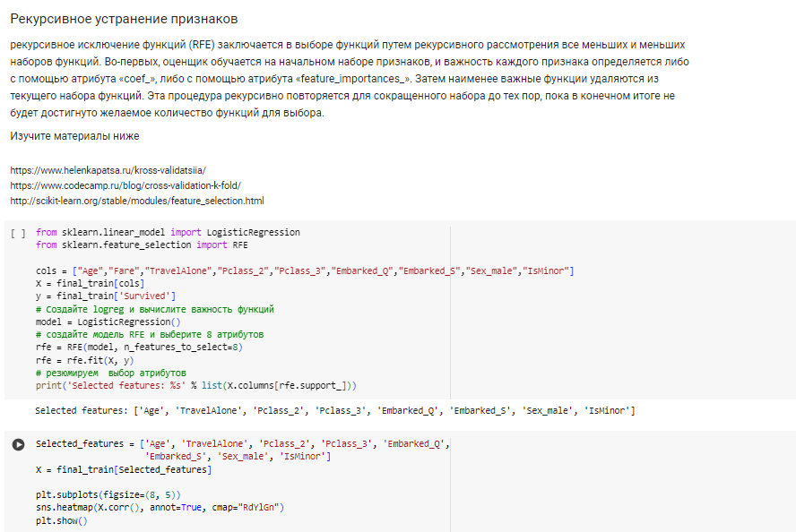Click the import LogisticRegression line
Image resolution: width=796 pixels, height=532 pixels.
(x=168, y=232)
